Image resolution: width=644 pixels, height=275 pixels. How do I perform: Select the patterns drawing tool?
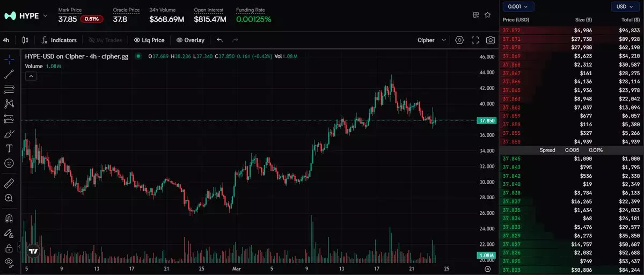coord(9,104)
